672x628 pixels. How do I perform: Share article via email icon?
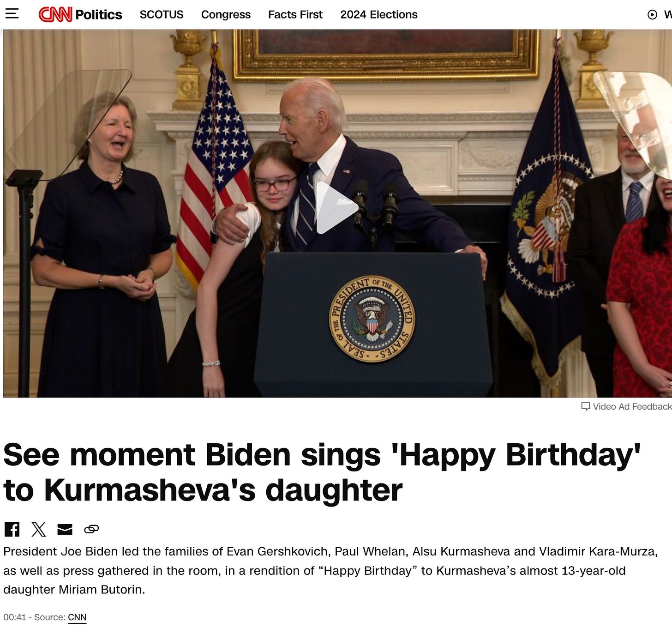pos(65,530)
